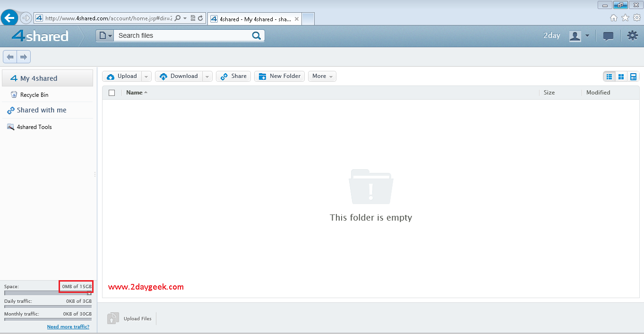Open the More menu
This screenshot has height=334, width=644.
pyautogui.click(x=322, y=76)
